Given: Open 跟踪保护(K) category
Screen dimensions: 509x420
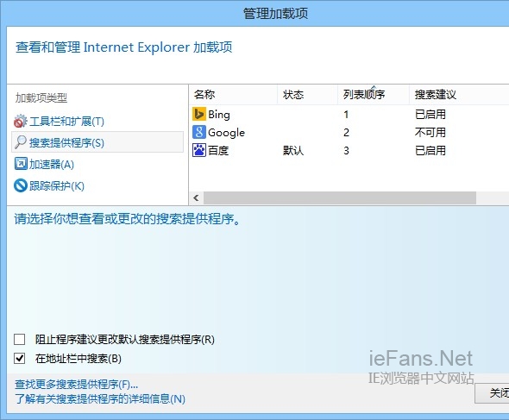Looking at the screenshot, I should coord(57,186).
